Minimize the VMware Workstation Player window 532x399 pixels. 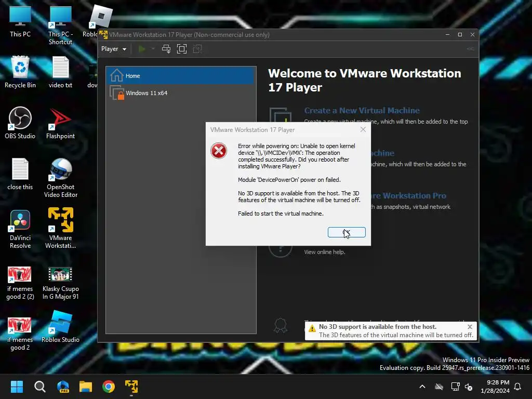(x=447, y=35)
